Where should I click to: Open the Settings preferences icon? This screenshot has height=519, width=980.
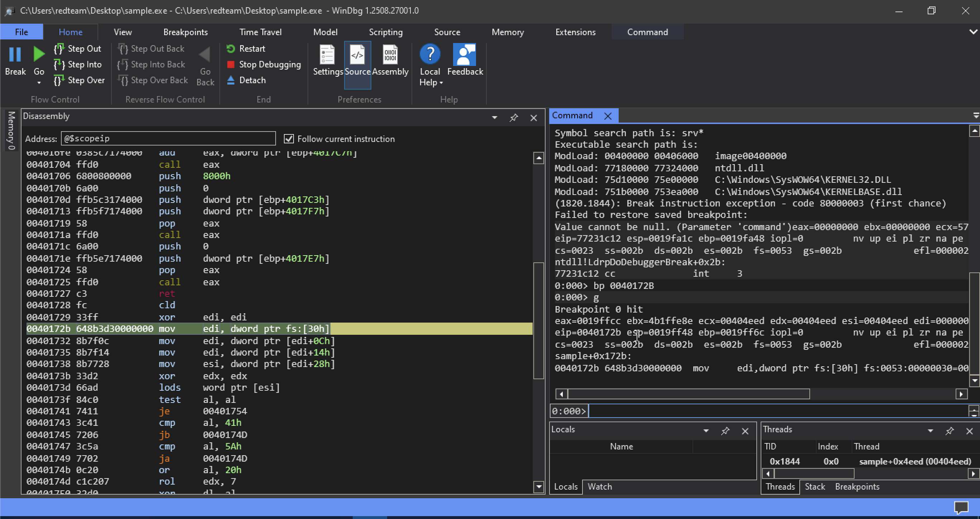pos(328,55)
